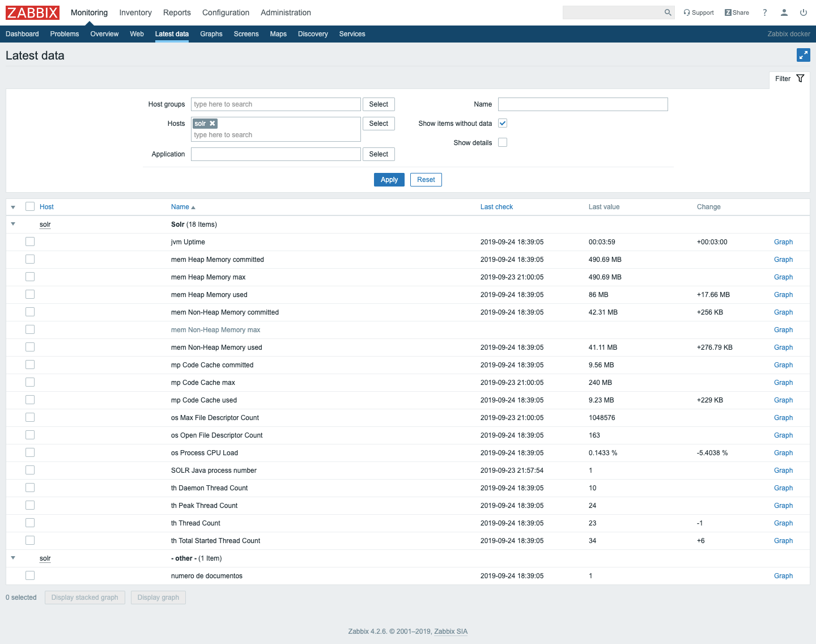Remove the solr host tag
Screen dimensions: 816x644
(x=212, y=124)
